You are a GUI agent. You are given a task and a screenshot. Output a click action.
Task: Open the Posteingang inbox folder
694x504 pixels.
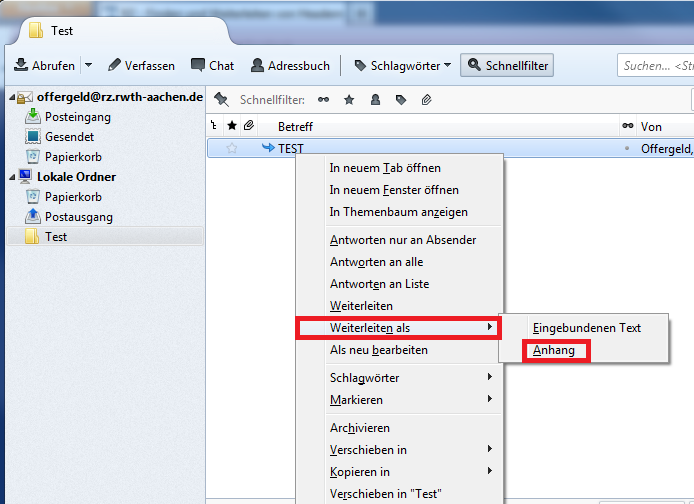click(x=78, y=117)
